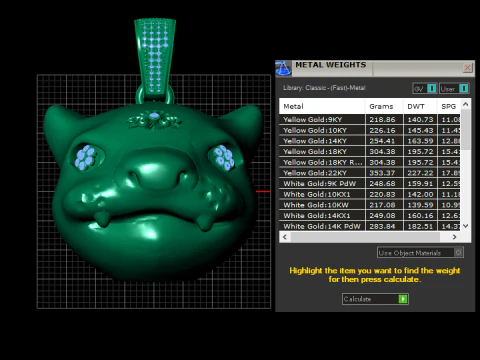Viewport: 480px width, 360px height.
Task: Close the Metal Weights panel
Action: click(x=467, y=68)
